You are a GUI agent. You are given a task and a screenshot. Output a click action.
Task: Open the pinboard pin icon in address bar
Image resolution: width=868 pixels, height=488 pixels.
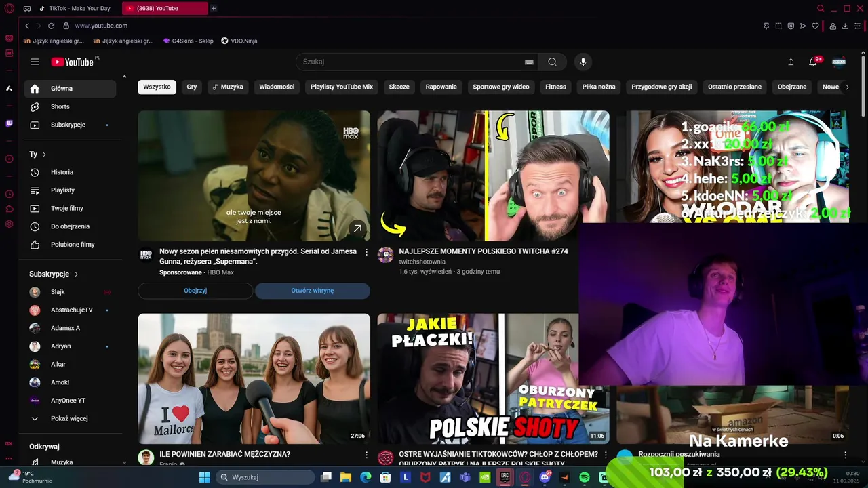(766, 26)
